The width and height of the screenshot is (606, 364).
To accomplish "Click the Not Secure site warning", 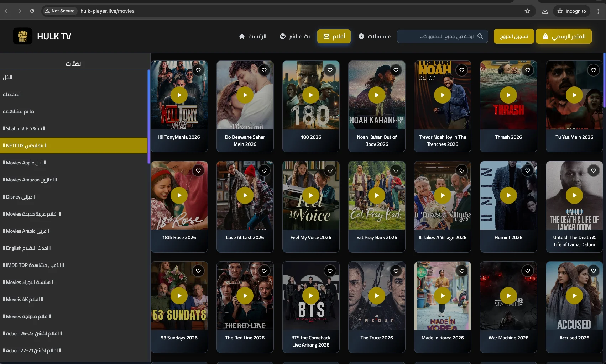I will click(x=60, y=11).
